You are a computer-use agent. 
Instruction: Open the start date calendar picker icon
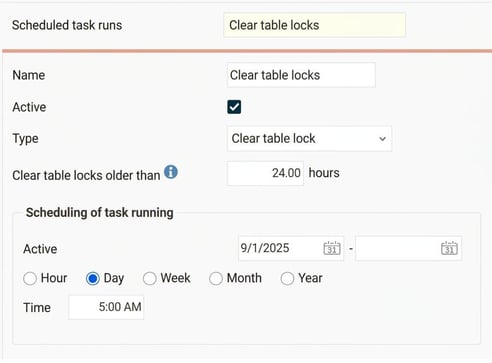tap(332, 248)
